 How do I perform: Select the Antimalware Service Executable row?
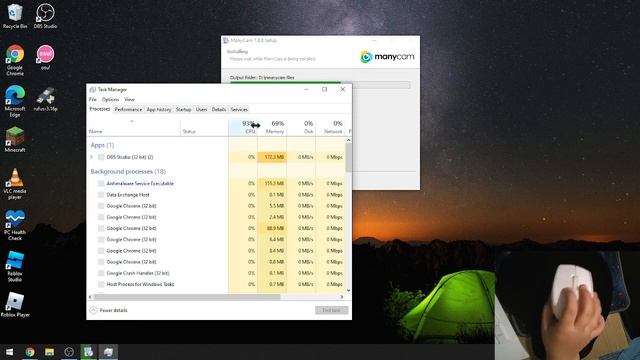click(x=216, y=184)
